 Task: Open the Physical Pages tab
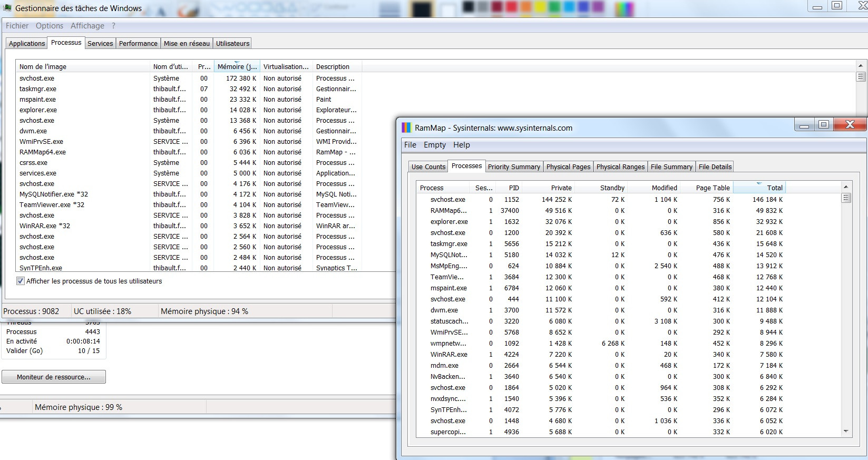pos(568,167)
